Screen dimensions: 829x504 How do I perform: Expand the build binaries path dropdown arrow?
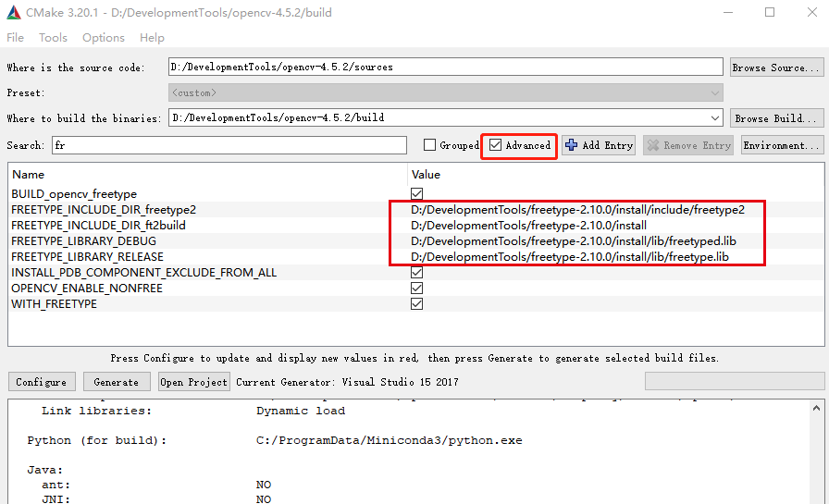click(x=715, y=117)
